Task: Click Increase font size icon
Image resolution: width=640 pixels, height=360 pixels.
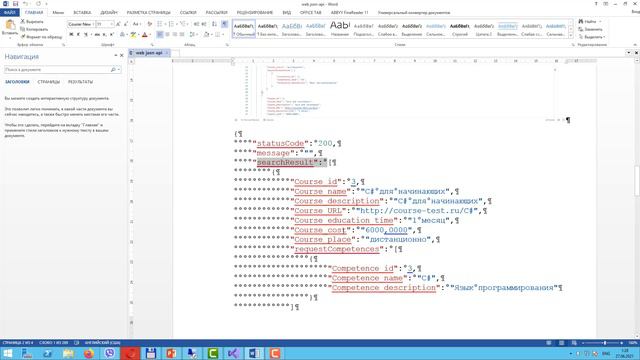Action: (118, 24)
